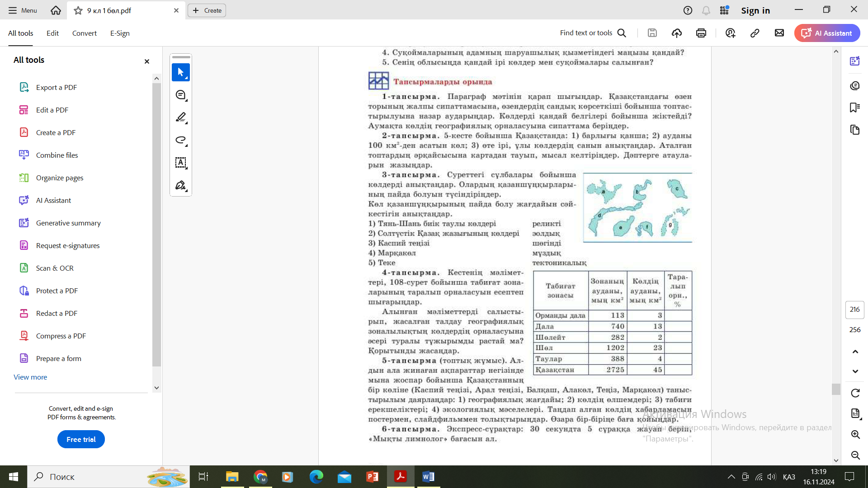Show hidden system tray icons

tap(731, 477)
